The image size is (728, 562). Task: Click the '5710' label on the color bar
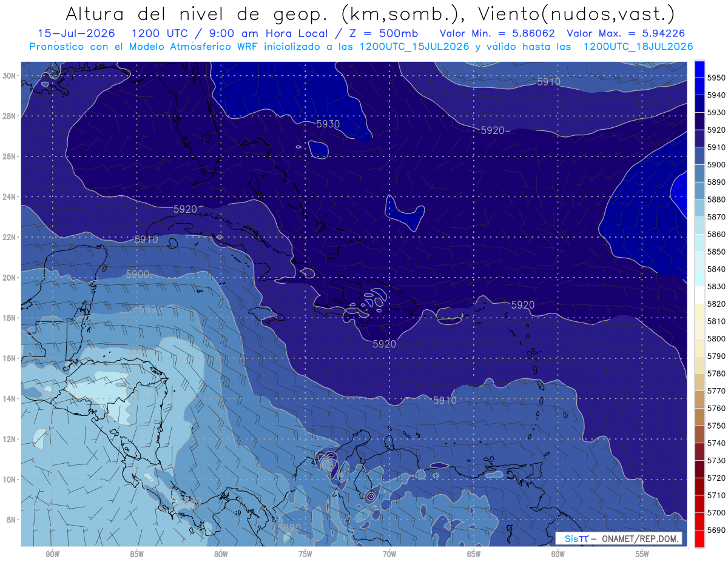pyautogui.click(x=716, y=495)
